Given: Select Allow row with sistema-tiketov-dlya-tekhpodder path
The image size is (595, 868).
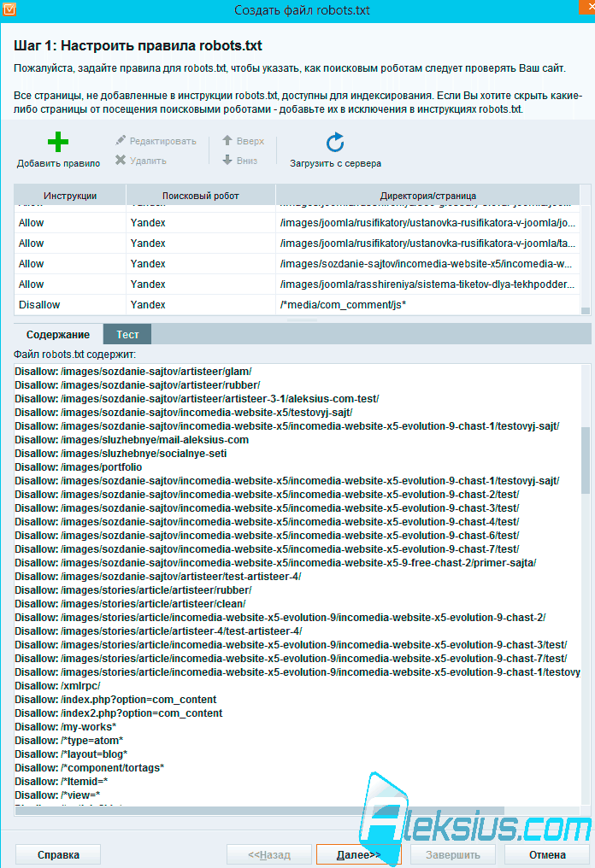Looking at the screenshot, I should (x=297, y=284).
